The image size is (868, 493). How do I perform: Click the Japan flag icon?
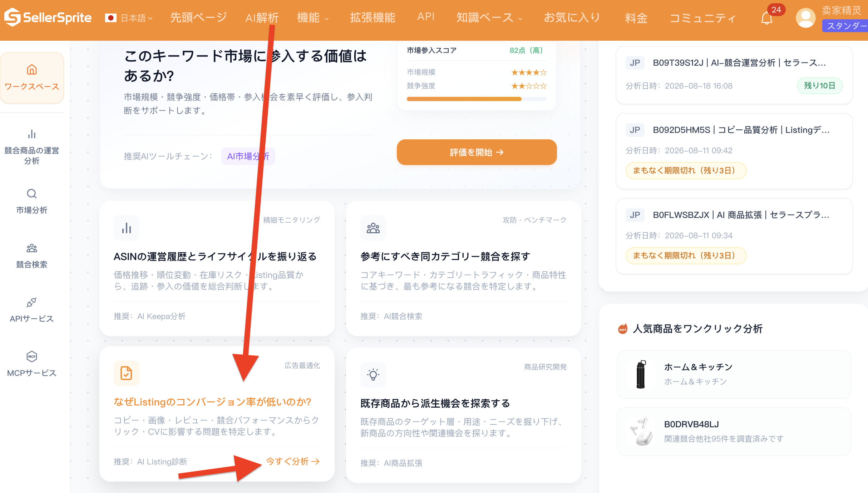(x=111, y=18)
